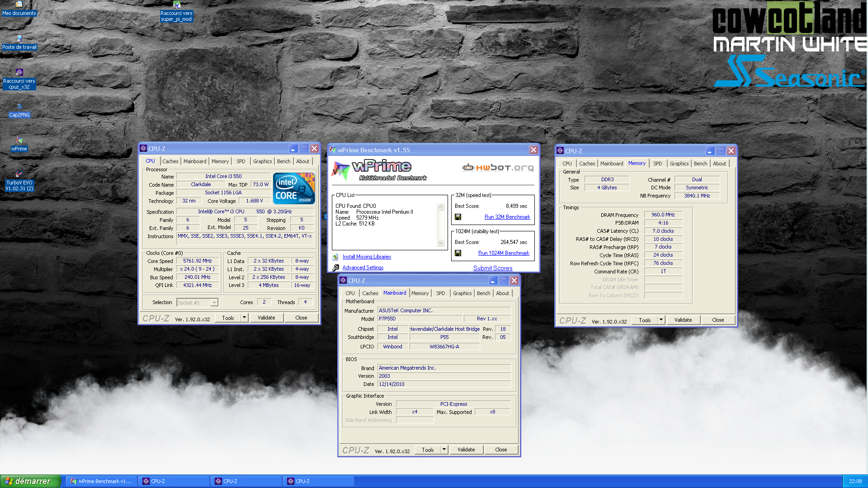Expand Tools dropdown arrow in Mainboard window
This screenshot has width=868, height=488.
pos(444,450)
